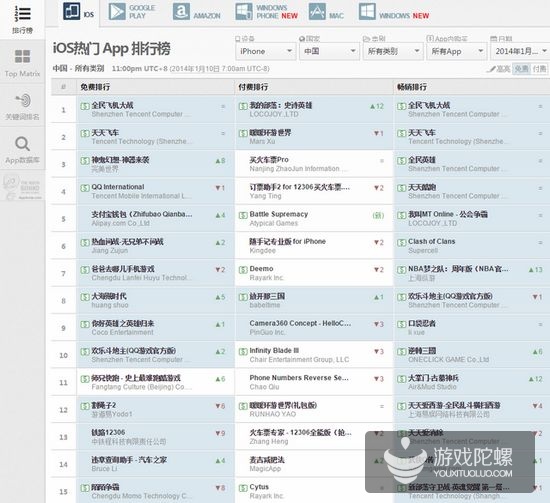Click IAP icon beside 神鬼幻想-神器来袭
The image size is (550, 503).
point(85,161)
